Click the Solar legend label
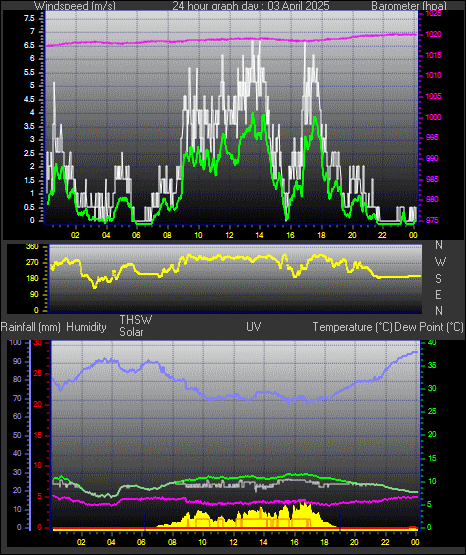This screenshot has height=555, width=466. pos(131,332)
